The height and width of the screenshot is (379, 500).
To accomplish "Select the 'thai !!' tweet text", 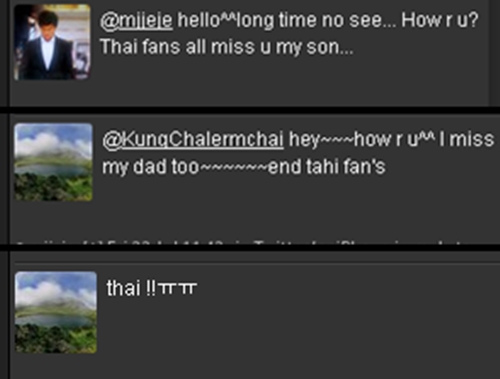I will point(131,288).
